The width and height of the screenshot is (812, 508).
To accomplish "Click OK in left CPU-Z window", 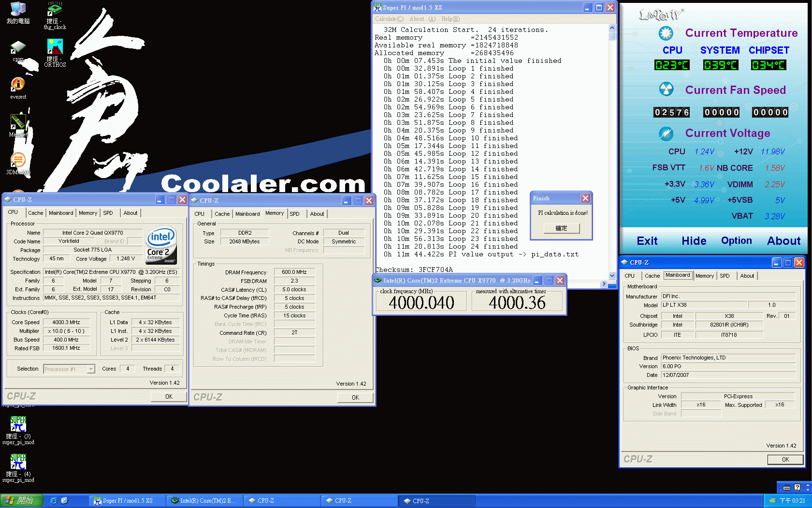I will click(x=169, y=397).
